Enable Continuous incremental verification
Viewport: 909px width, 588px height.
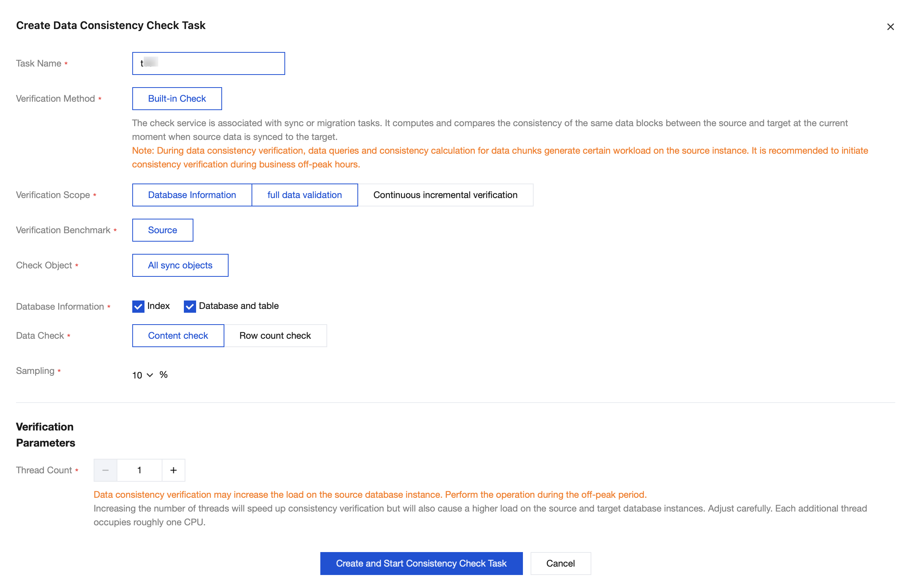click(445, 195)
